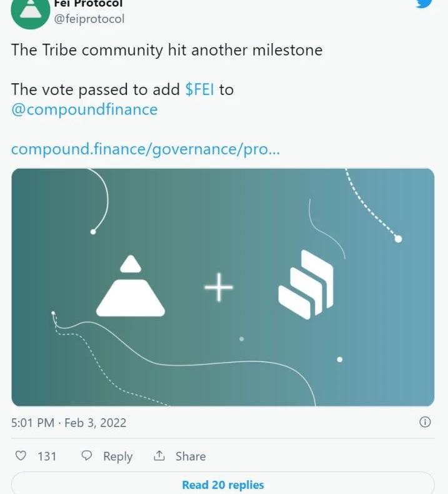Image resolution: width=448 pixels, height=494 pixels.
Task: Click the share upload arrow icon
Action: 159,456
